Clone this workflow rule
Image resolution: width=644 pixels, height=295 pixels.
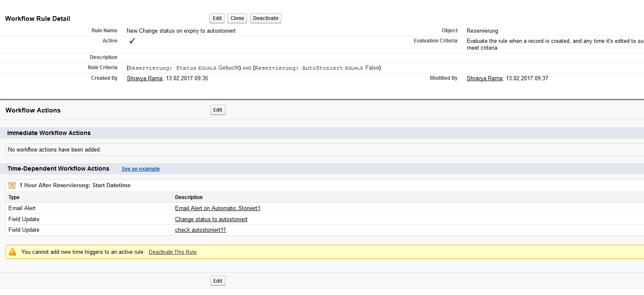237,18
